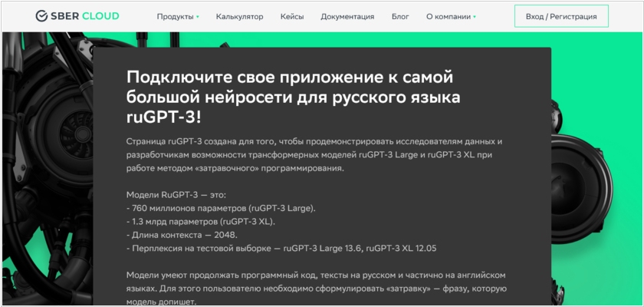The width and height of the screenshot is (644, 307).
Task: Expand the green arrow next to Продукты
Action: click(198, 16)
